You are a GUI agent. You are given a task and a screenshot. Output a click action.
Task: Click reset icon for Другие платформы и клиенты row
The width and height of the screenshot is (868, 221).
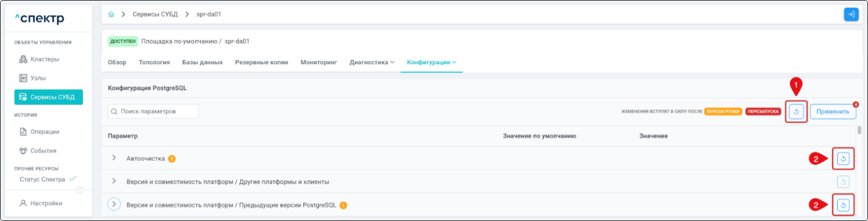point(843,182)
